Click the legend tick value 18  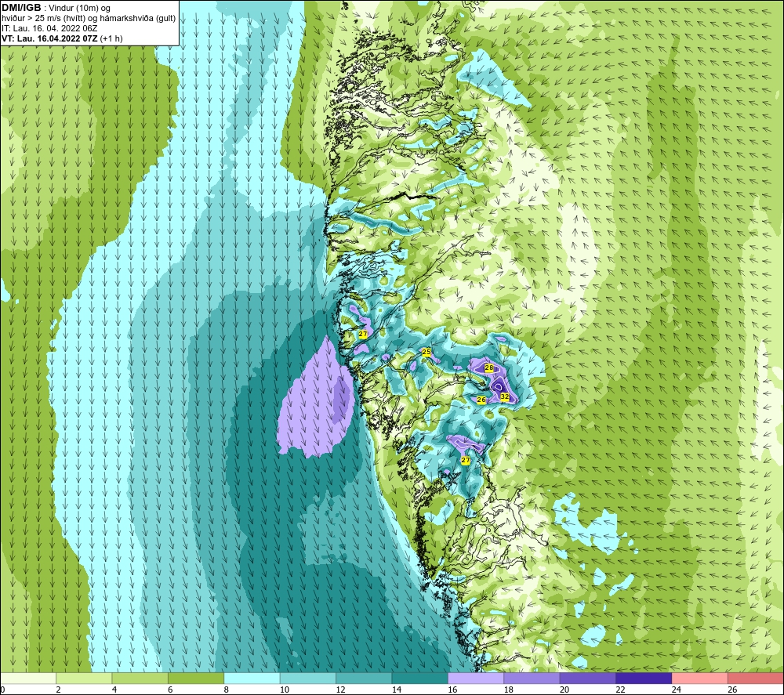click(509, 690)
